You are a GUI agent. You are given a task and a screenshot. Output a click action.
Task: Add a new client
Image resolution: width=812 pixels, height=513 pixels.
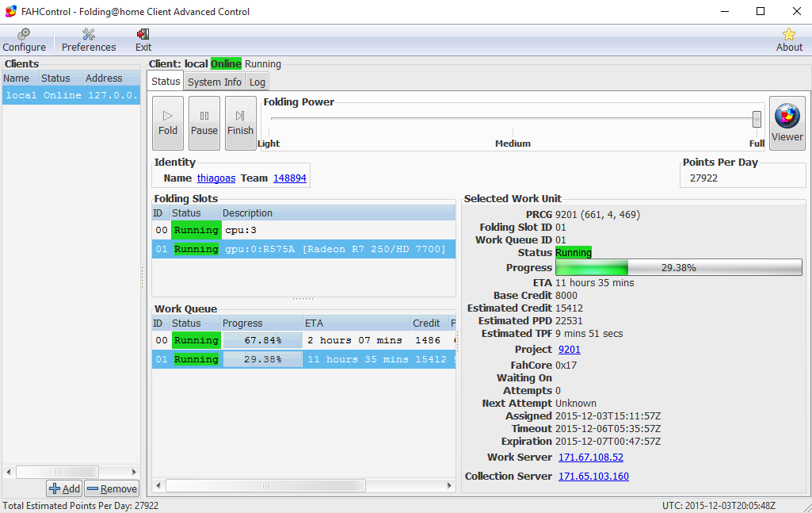65,488
